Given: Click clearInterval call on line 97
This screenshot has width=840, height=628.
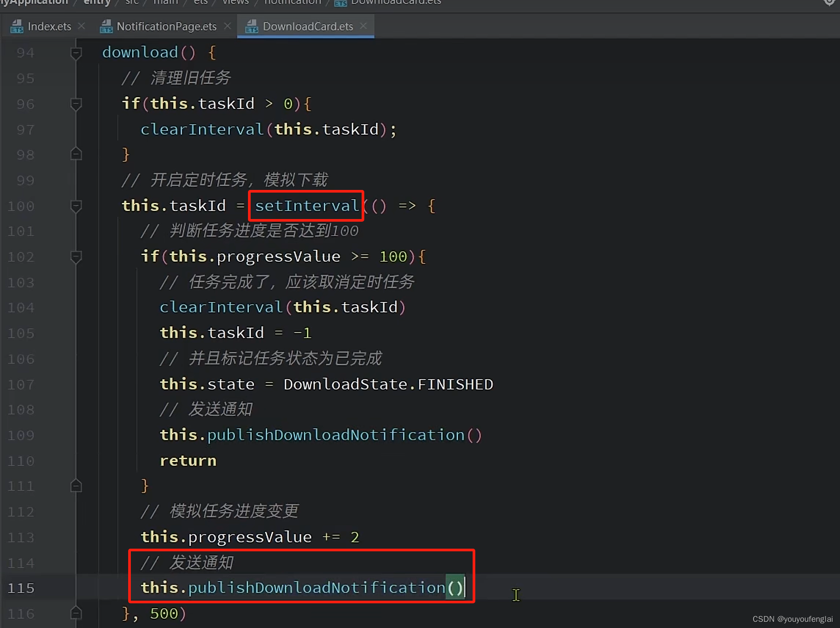Looking at the screenshot, I should tap(202, 130).
